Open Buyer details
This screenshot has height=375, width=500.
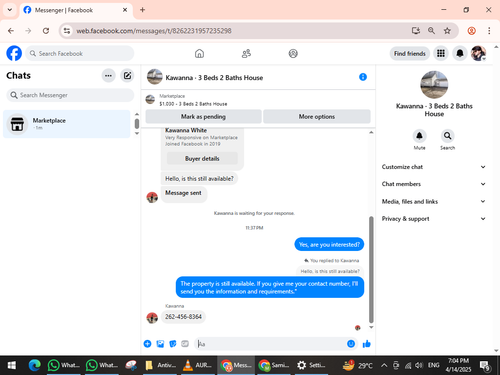pyautogui.click(x=202, y=158)
